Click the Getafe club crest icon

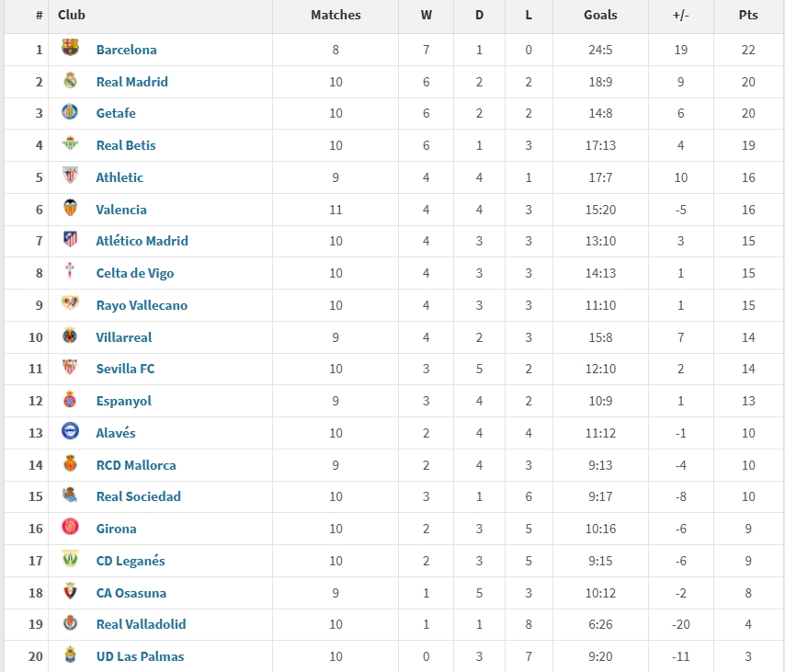(x=70, y=112)
